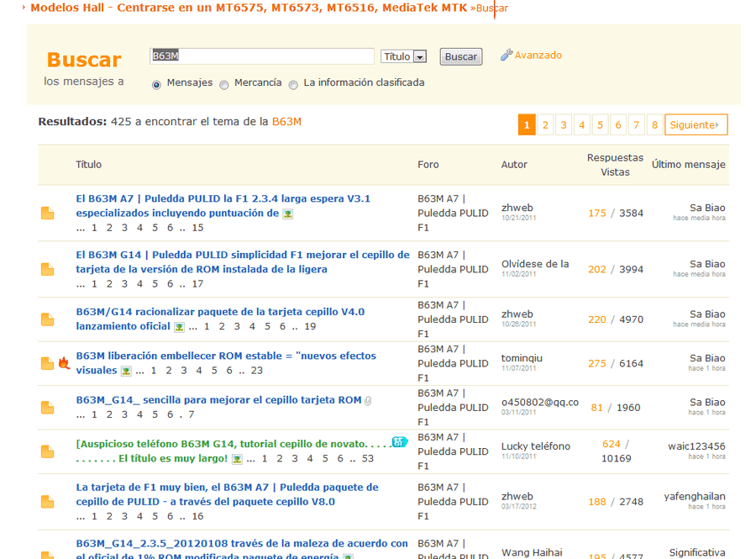Open thread 'B63M_G14_ sencilla para mejorar'
Screen dimensions: 756x559
pyautogui.click(x=218, y=400)
